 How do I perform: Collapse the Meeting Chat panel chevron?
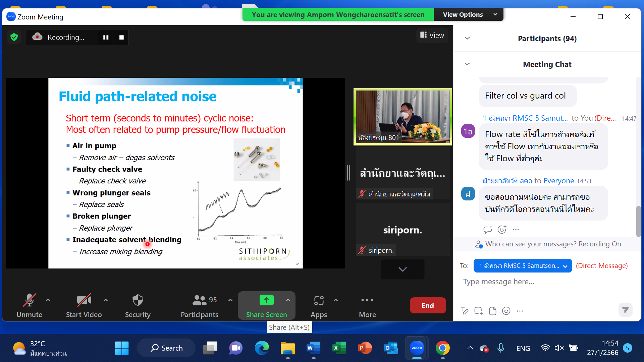coord(467,64)
